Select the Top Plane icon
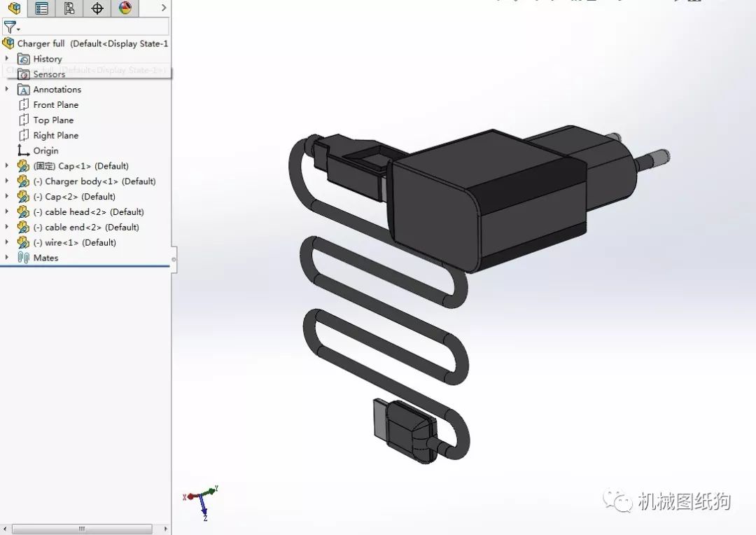Viewport: 756px width, 535px height. 24,120
